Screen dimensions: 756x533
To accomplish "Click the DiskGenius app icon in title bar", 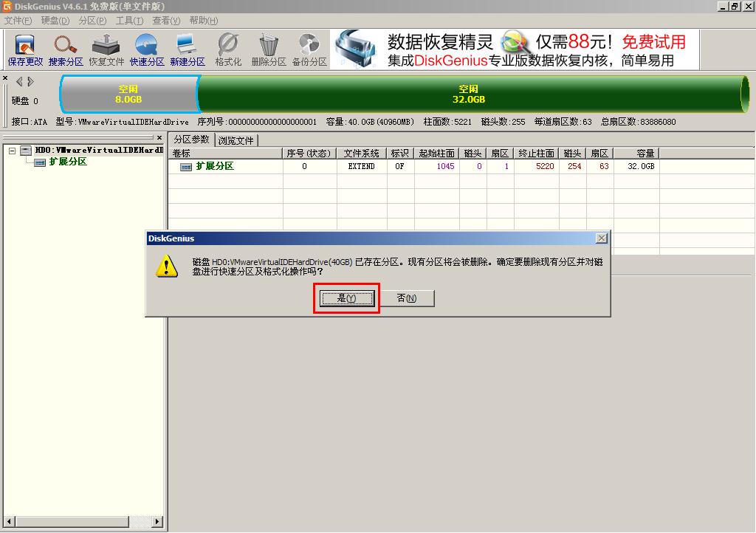I will [x=7, y=6].
